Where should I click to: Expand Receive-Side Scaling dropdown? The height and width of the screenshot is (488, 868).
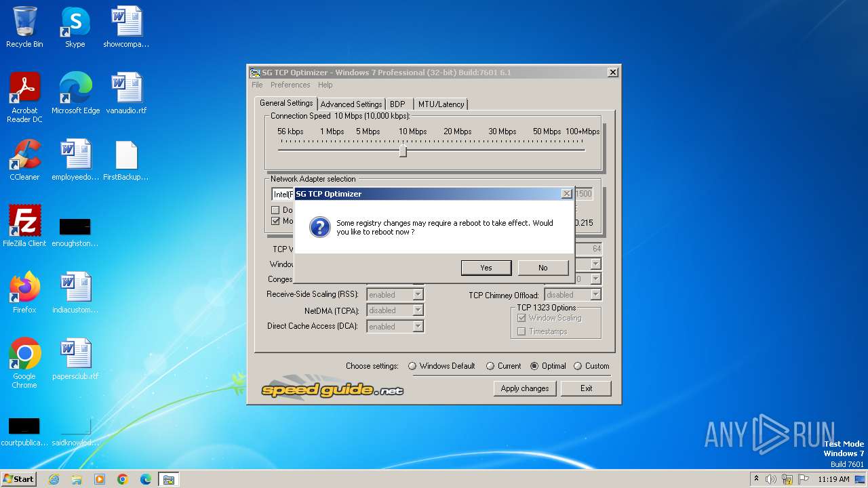click(418, 295)
